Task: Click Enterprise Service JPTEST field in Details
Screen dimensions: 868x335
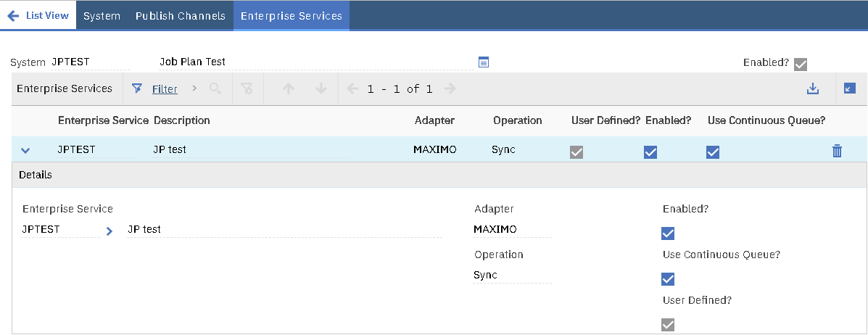Action: click(60, 229)
